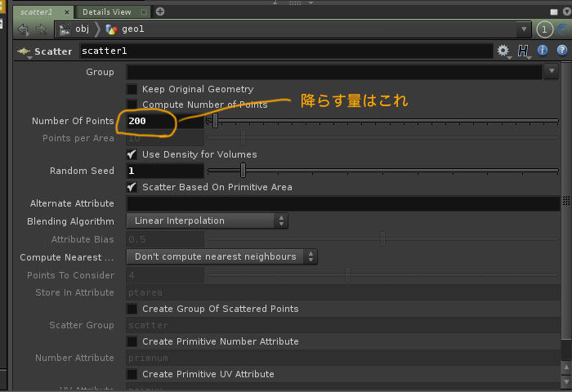This screenshot has height=392, width=572.
Task: Enable Create Group Of Scattered Points
Action: pos(132,309)
